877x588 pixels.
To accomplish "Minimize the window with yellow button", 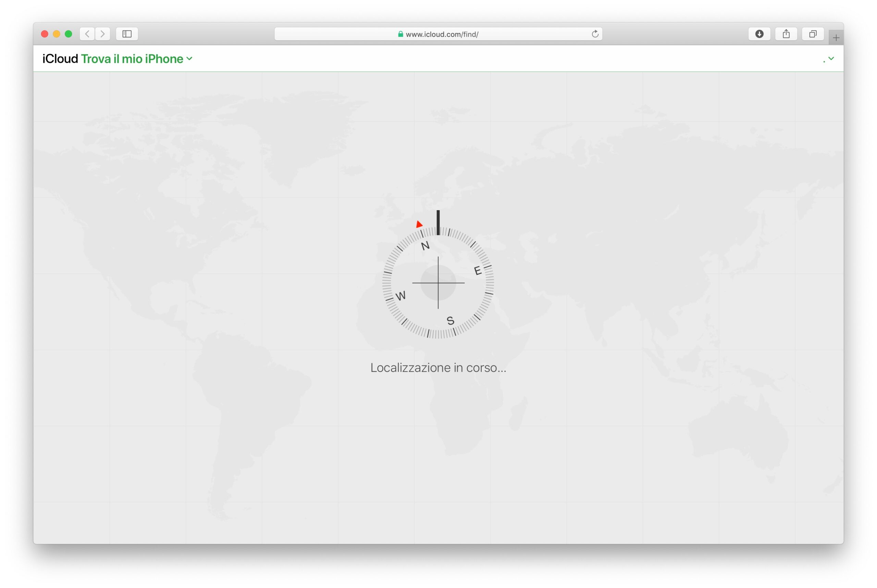I will pos(57,34).
